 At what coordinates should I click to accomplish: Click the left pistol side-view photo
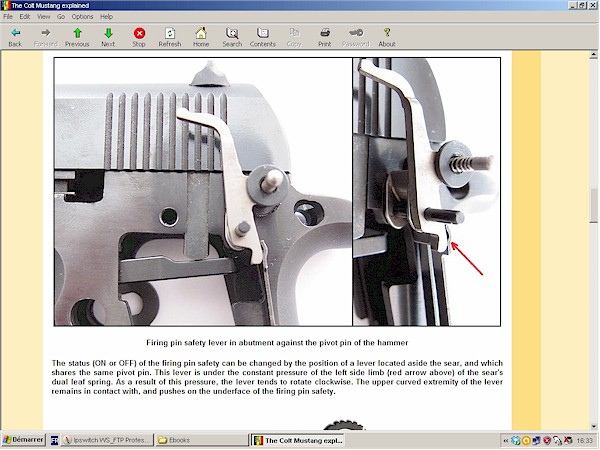click(203, 192)
